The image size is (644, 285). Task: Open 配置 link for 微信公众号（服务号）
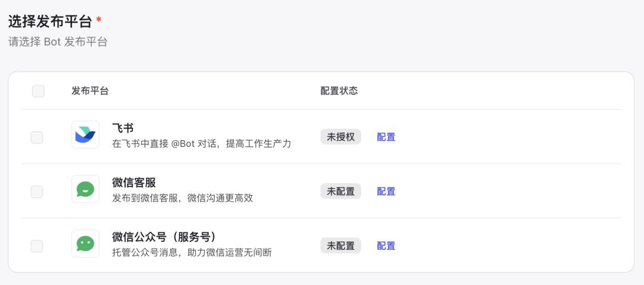[x=386, y=246]
